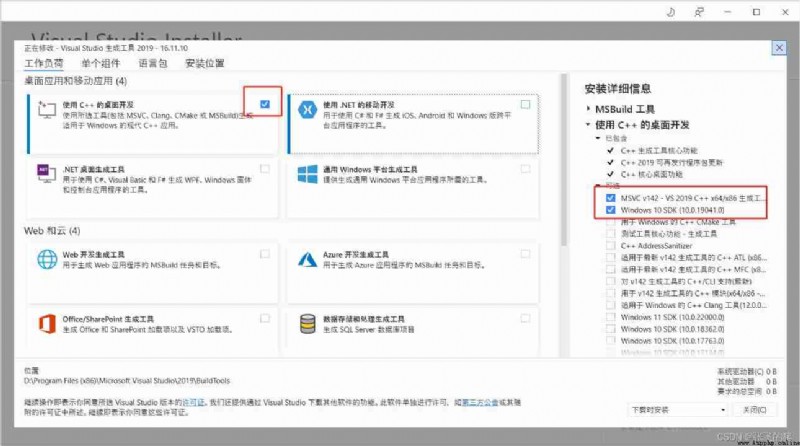Switch to the 单个组件 tab
Image resolution: width=800 pixels, height=446 pixels.
pyautogui.click(x=101, y=64)
